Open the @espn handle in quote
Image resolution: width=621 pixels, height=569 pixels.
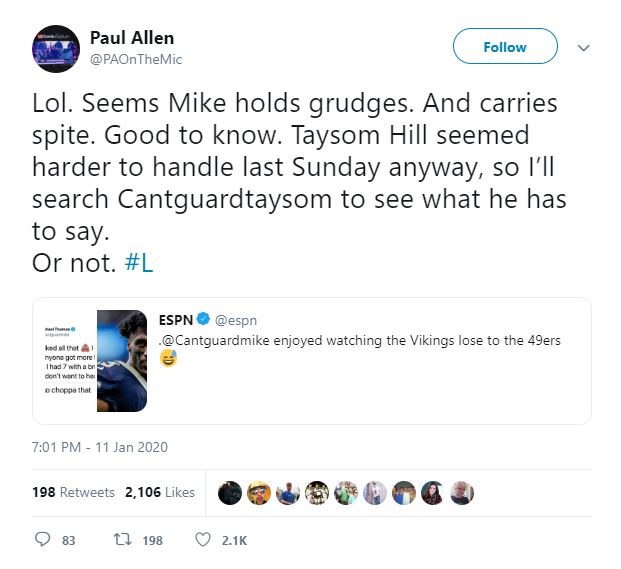[236, 320]
